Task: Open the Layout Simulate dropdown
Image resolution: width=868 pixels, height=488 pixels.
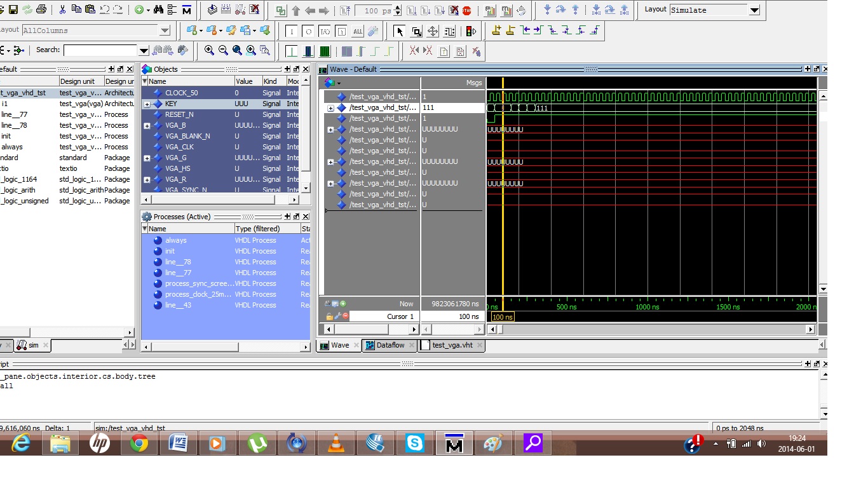Action: point(754,10)
